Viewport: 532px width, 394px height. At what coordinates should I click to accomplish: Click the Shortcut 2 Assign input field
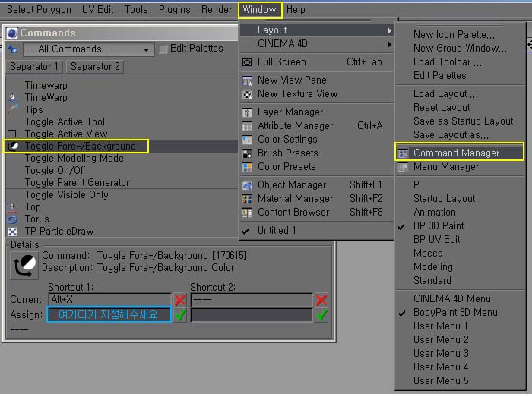[x=252, y=315]
